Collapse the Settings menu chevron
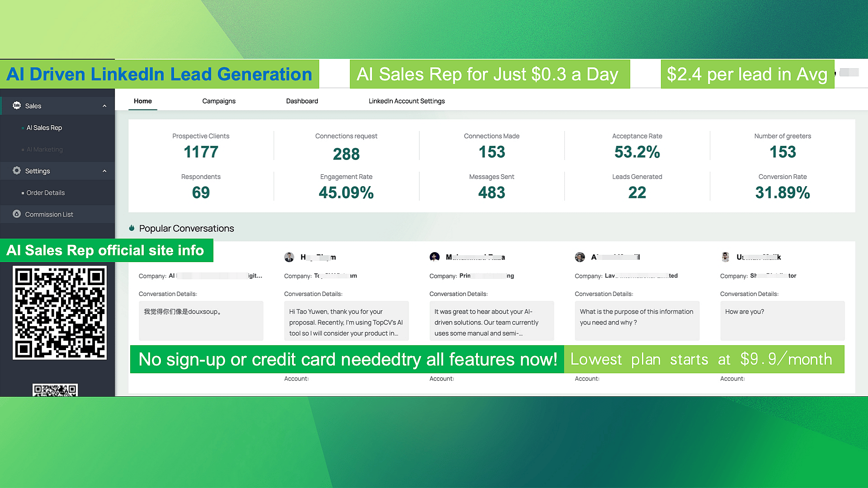This screenshot has height=488, width=868. click(x=104, y=171)
